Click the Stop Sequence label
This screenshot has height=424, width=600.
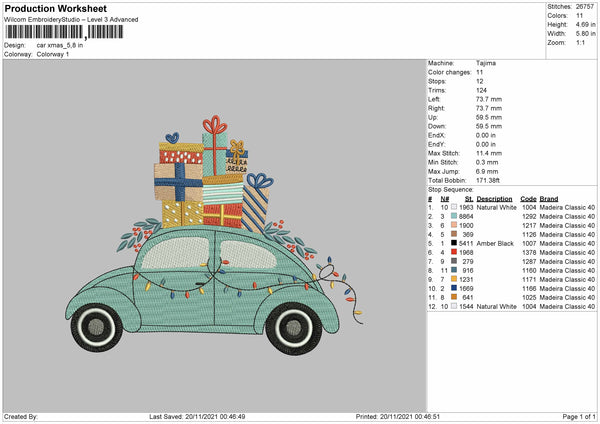click(451, 188)
